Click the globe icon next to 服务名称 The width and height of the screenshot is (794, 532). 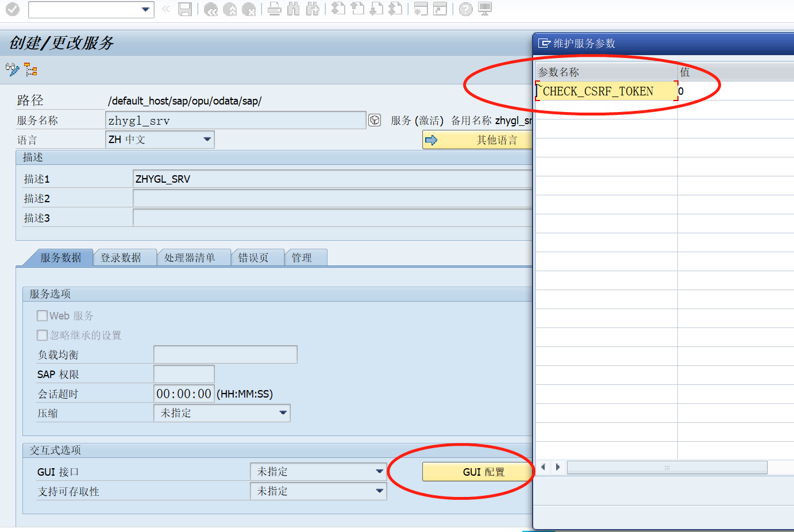coord(374,120)
